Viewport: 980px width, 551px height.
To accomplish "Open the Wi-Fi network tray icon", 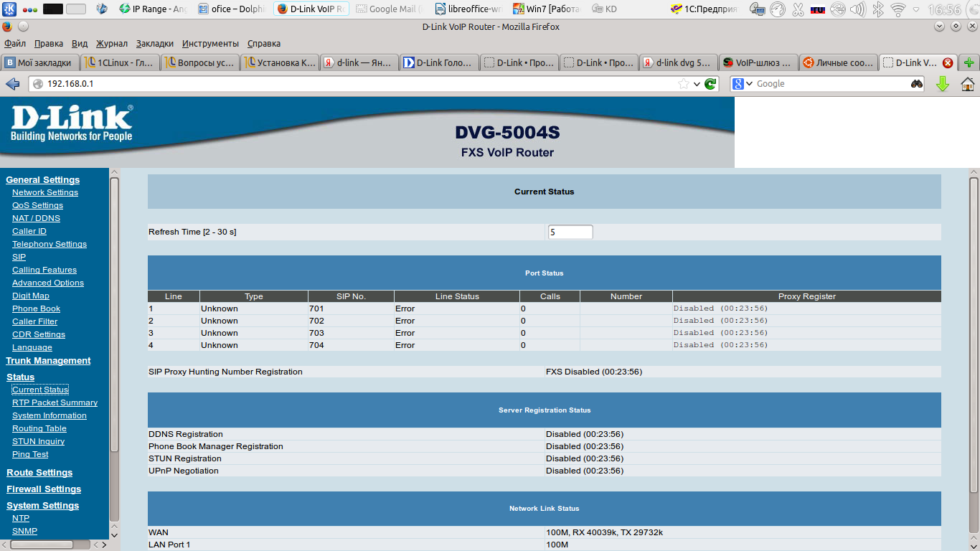I will tap(897, 9).
